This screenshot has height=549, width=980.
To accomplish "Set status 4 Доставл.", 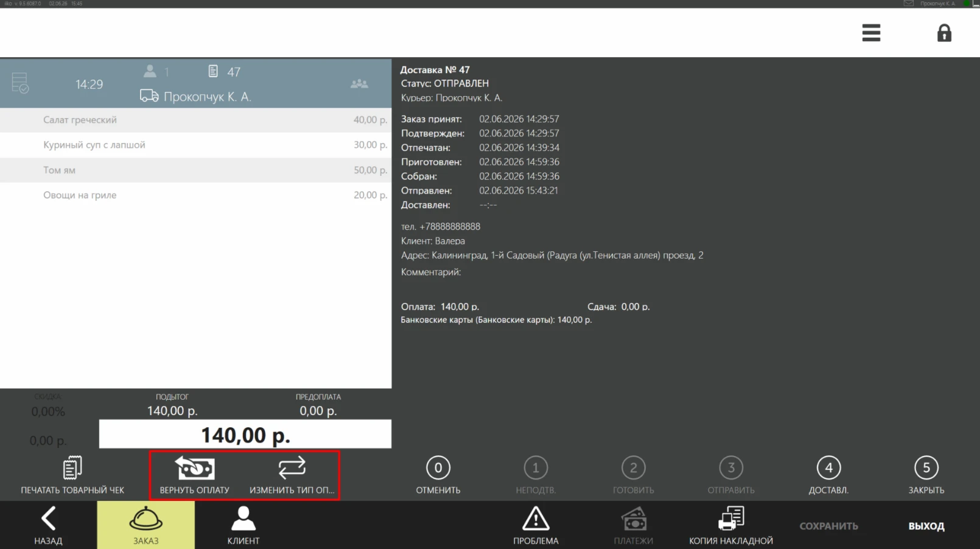I will point(828,475).
